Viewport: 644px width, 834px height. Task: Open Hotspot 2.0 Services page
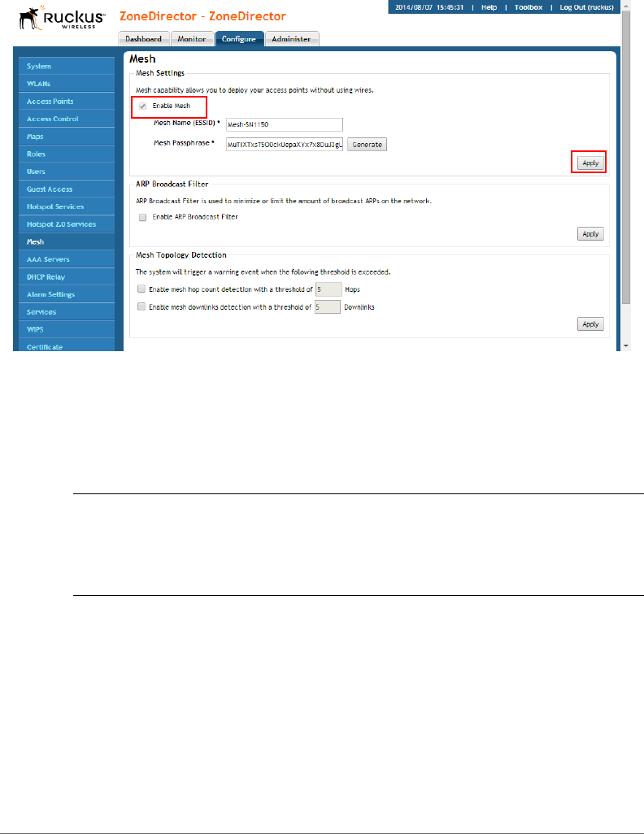coord(67,224)
